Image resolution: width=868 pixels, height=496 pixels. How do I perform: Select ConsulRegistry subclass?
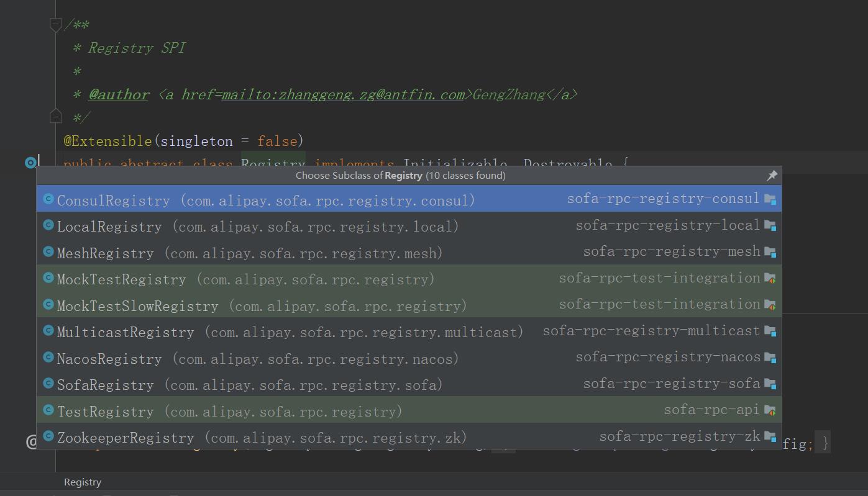click(409, 199)
